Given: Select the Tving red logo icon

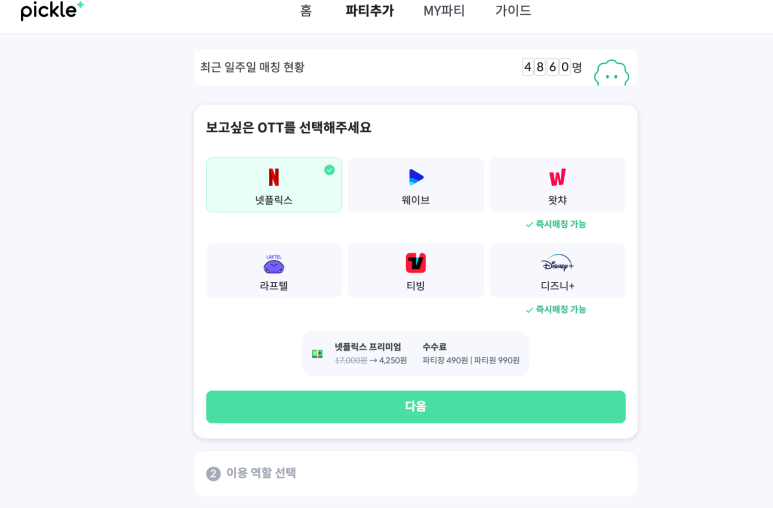Looking at the screenshot, I should [x=416, y=263].
